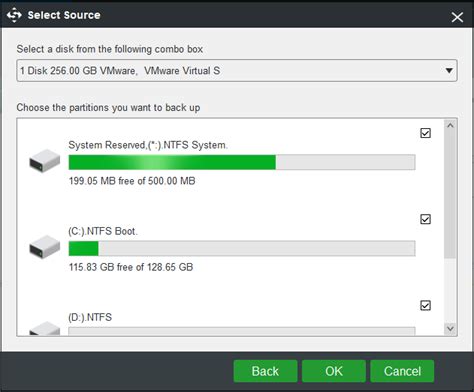Click the scroll up arrow of partition list
Screen dimensions: 474x392
pos(450,126)
